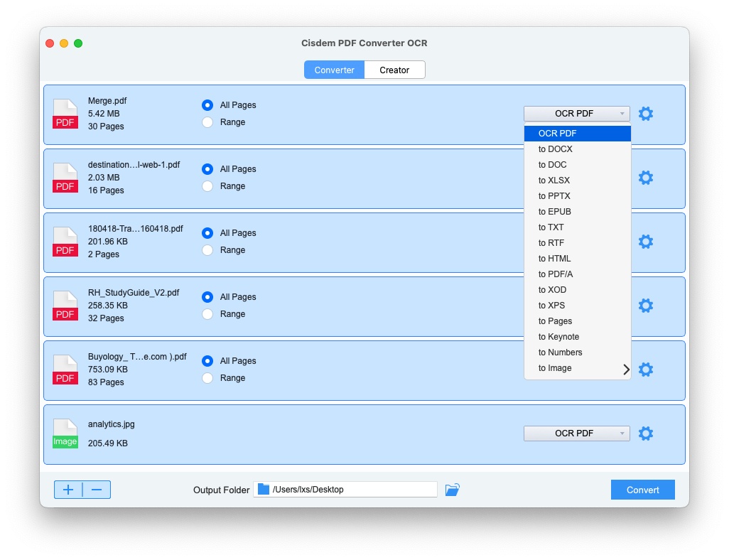Choose to DOCX from format list

click(x=555, y=149)
